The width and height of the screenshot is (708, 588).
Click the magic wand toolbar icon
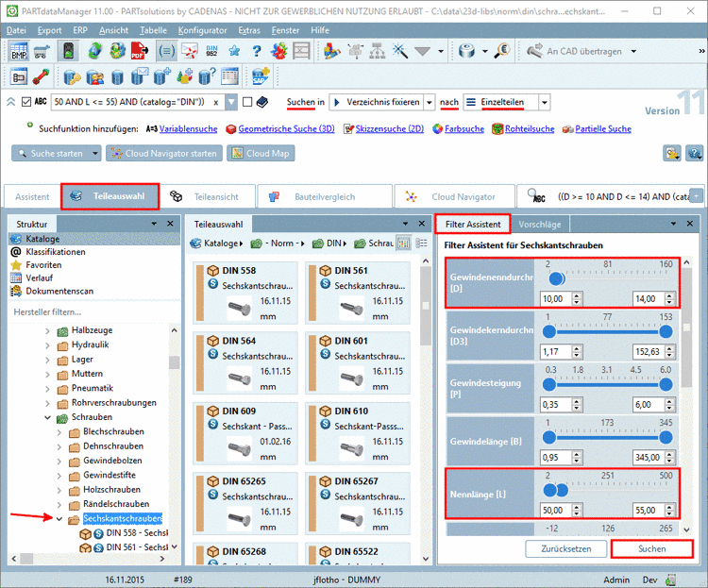399,51
